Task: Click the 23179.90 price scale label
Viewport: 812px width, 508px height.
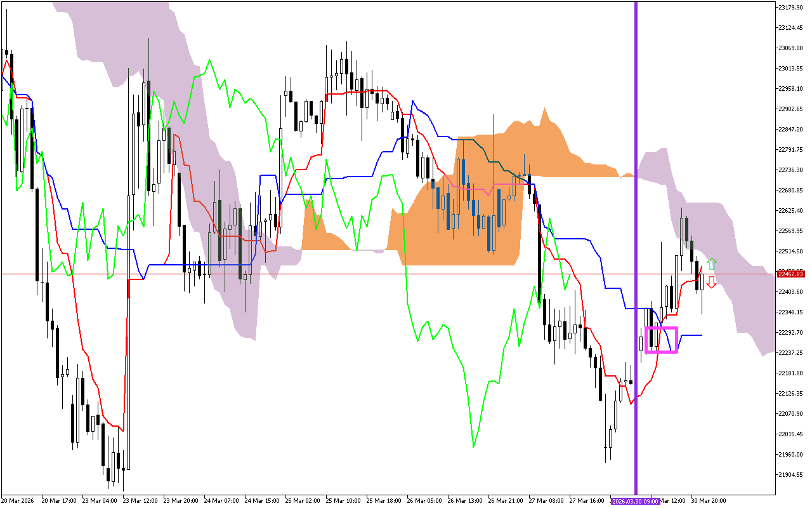Action: [x=790, y=7]
